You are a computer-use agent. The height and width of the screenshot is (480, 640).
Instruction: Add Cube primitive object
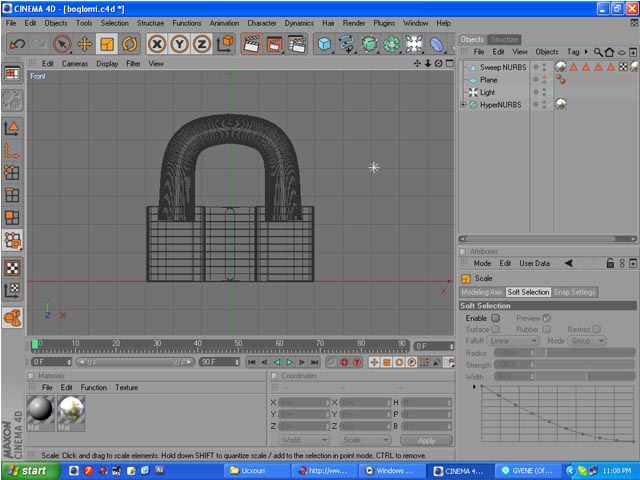click(324, 44)
